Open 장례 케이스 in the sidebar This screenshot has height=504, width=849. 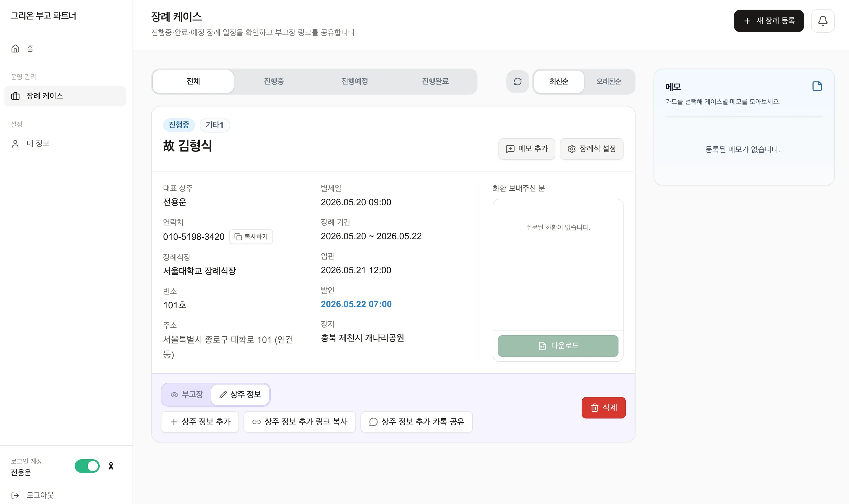point(65,96)
